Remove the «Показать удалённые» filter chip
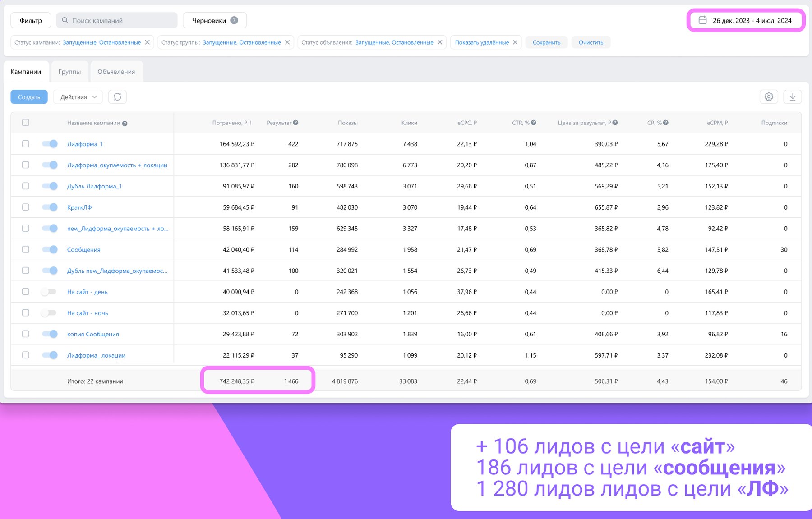This screenshot has height=519, width=812. point(515,42)
